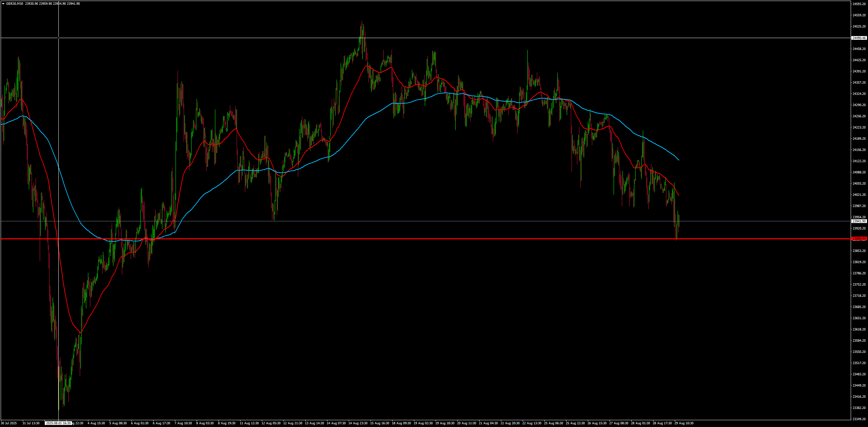Click the 24490.46 price label
868x427 pixels.
click(x=859, y=38)
